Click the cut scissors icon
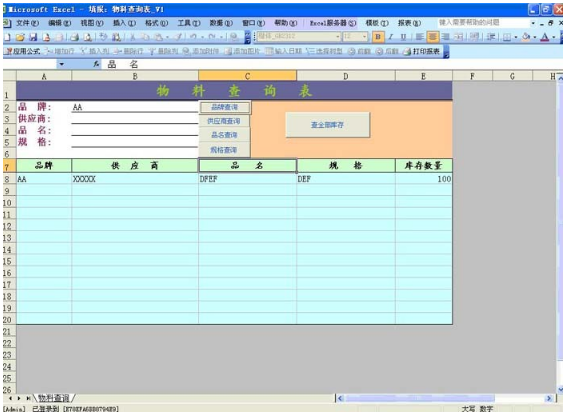The width and height of the screenshot is (564, 414). 133,37
